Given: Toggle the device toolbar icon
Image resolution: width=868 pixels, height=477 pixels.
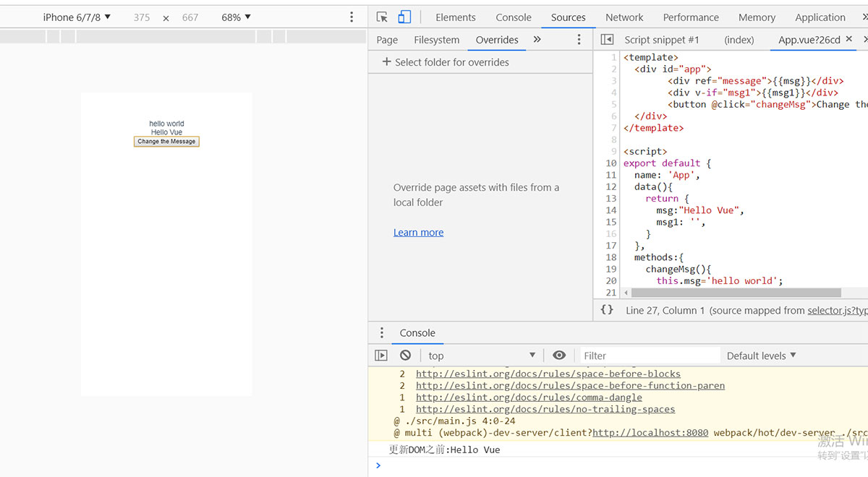Looking at the screenshot, I should [x=404, y=17].
